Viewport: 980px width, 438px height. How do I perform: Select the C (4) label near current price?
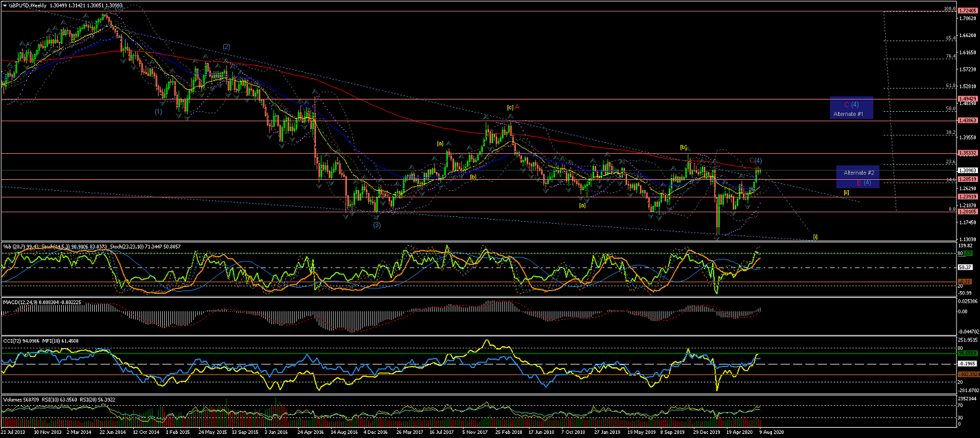pyautogui.click(x=755, y=161)
